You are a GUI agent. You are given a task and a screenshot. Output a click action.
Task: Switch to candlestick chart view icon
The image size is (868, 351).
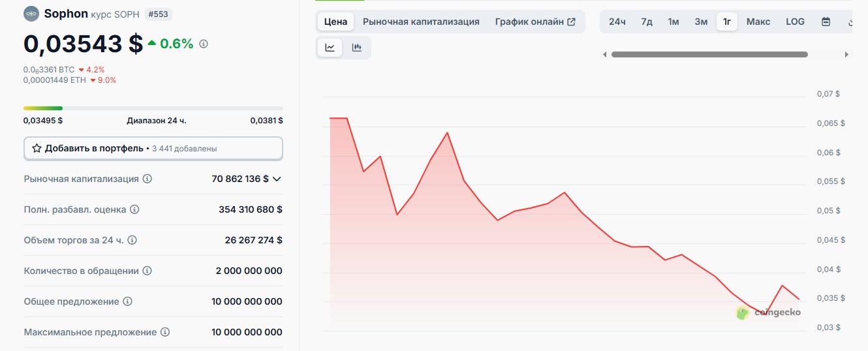(x=356, y=47)
